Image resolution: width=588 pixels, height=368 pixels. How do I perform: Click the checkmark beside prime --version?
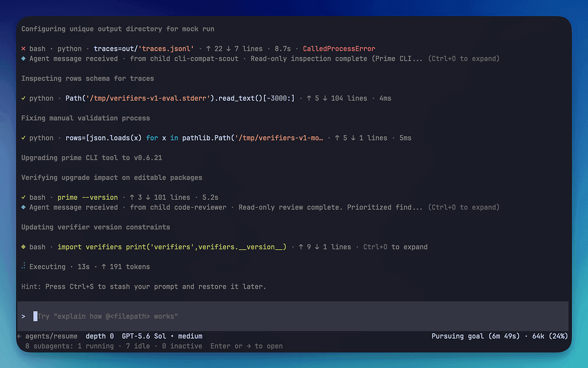tap(23, 197)
